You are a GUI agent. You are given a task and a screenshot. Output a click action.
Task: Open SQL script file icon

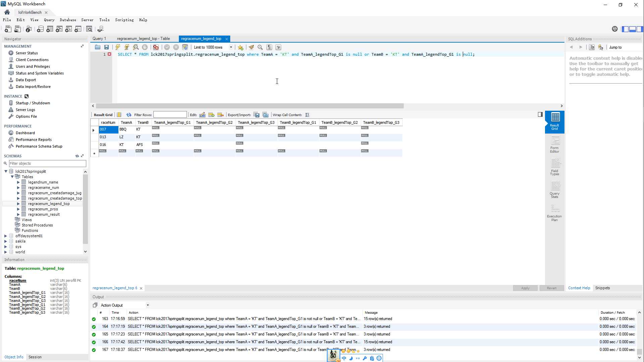point(17,29)
